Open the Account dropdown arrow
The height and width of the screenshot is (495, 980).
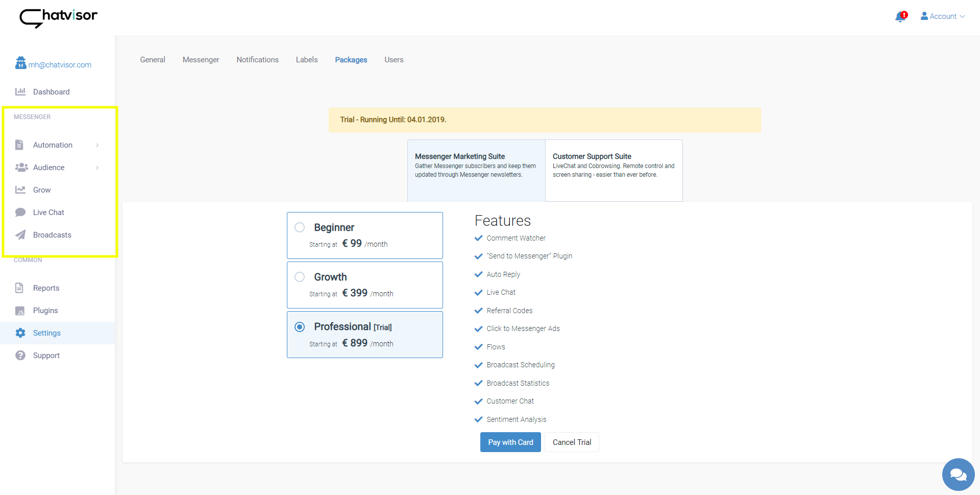[x=963, y=16]
